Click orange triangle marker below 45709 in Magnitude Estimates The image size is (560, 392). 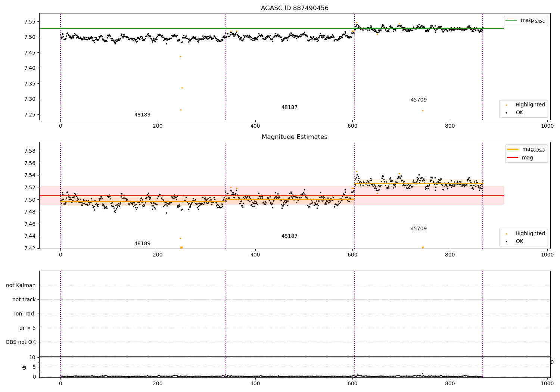(423, 248)
